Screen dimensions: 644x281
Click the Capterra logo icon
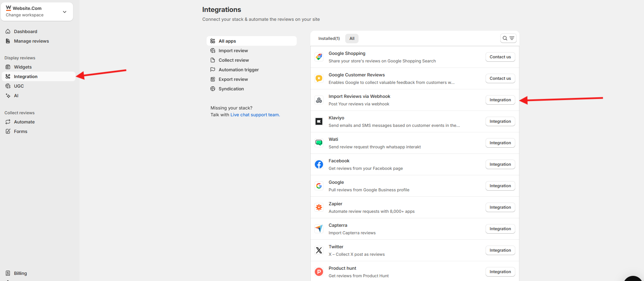click(x=319, y=229)
